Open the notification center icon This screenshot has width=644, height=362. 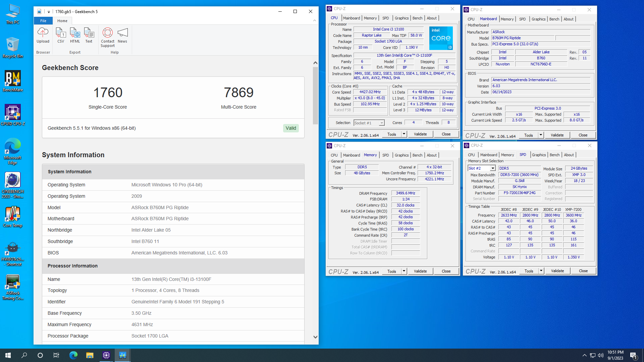(x=633, y=355)
